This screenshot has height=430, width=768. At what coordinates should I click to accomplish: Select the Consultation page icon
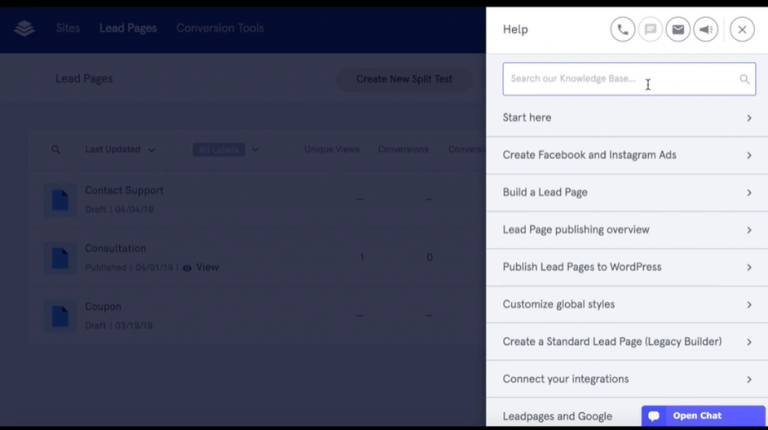tap(60, 258)
